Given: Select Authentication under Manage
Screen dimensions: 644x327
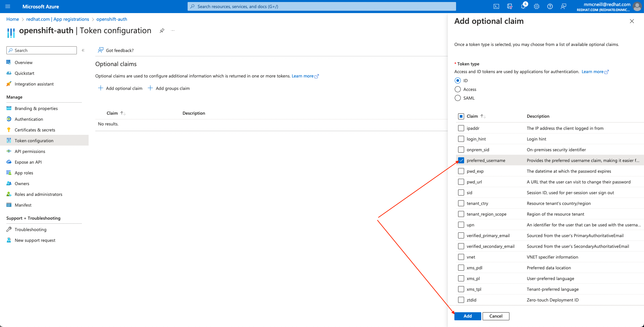Looking at the screenshot, I should [29, 119].
